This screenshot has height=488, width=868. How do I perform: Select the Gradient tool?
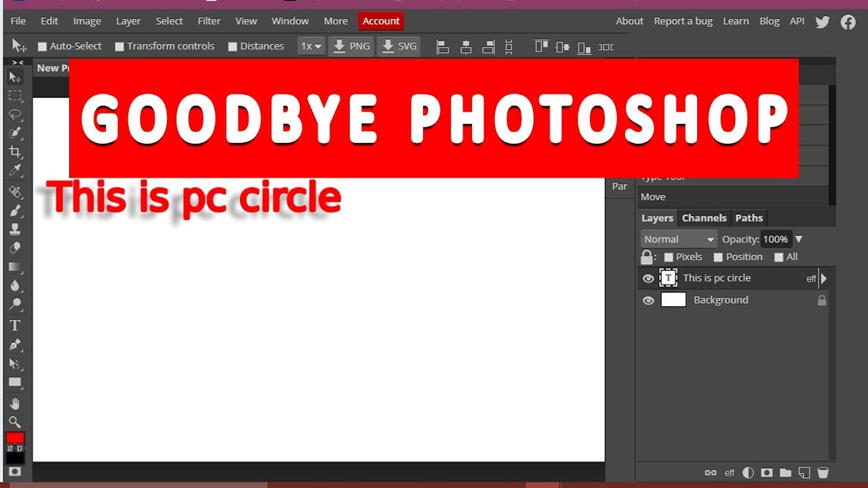(x=15, y=267)
